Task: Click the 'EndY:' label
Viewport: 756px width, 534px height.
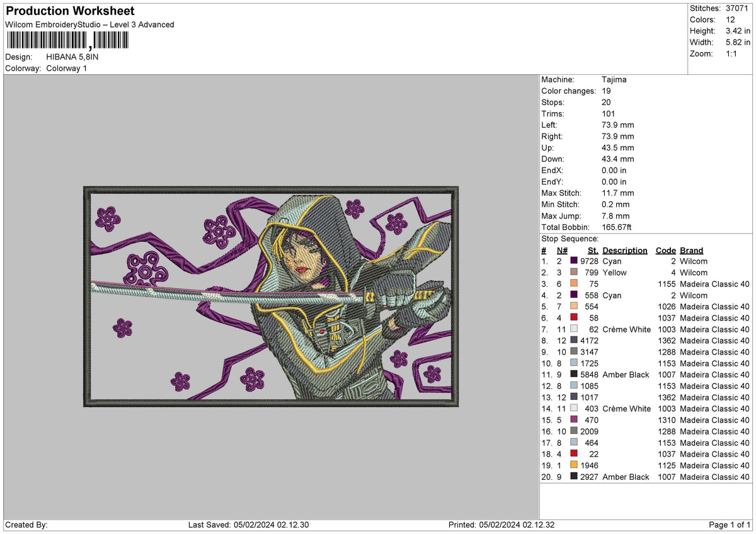Action: click(x=553, y=181)
